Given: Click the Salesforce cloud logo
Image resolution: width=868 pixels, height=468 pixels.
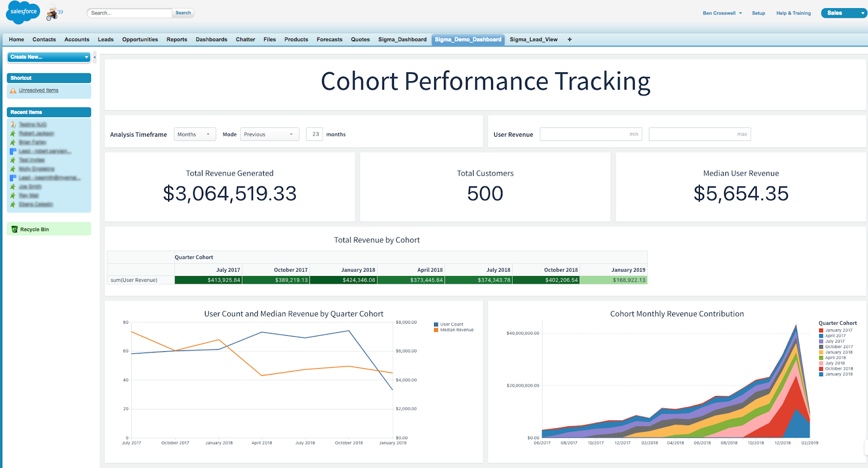Looking at the screenshot, I should pyautogui.click(x=23, y=12).
